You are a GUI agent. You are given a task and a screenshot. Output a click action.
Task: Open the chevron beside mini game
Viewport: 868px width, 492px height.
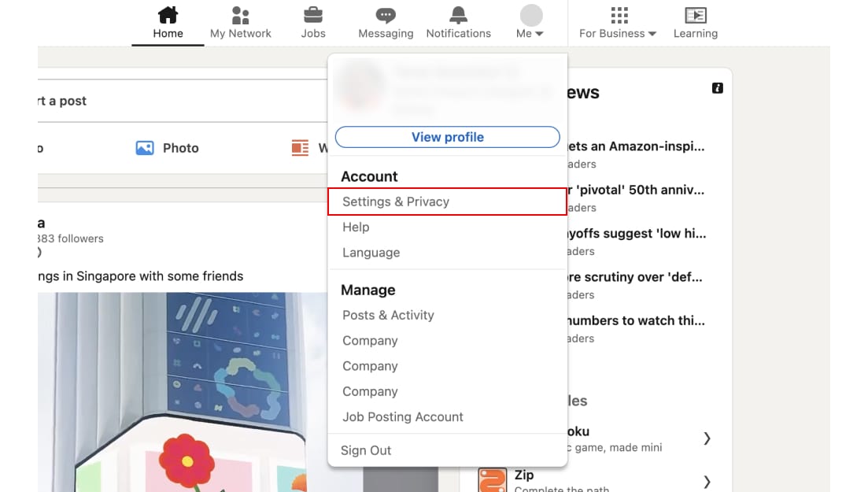click(707, 438)
